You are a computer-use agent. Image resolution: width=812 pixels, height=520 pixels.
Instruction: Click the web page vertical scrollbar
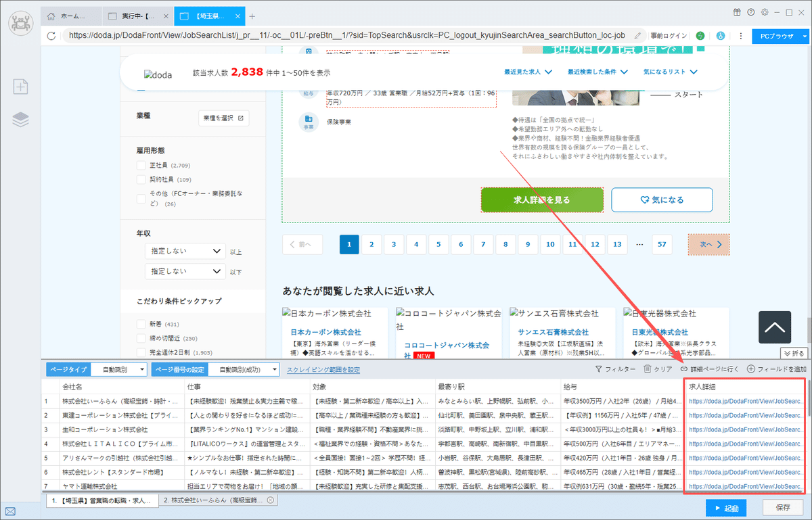pos(808,331)
